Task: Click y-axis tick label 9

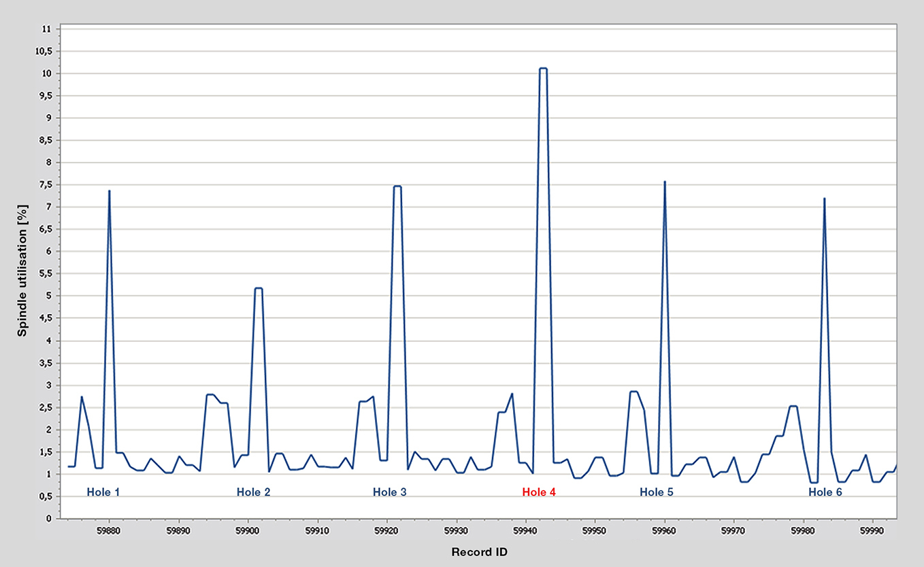Action: pos(48,118)
